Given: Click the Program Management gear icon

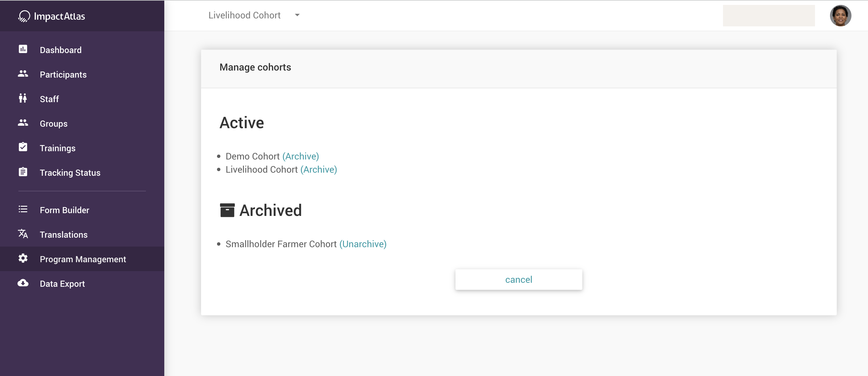Looking at the screenshot, I should [x=23, y=258].
